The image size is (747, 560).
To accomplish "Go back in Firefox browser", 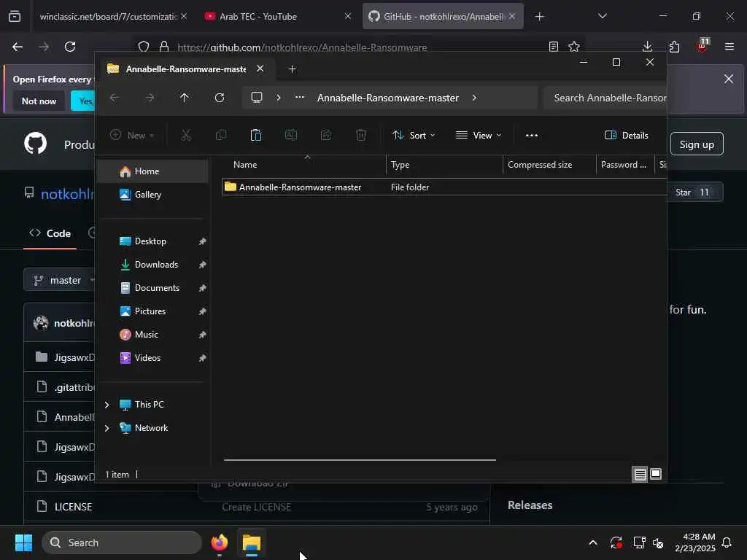I will click(18, 47).
